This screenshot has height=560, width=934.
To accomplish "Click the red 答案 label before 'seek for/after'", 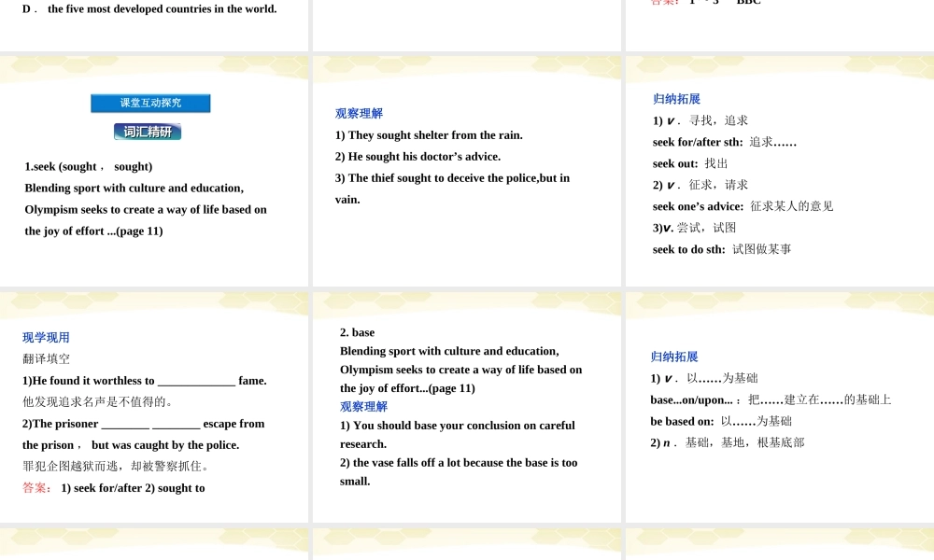I will [x=37, y=488].
